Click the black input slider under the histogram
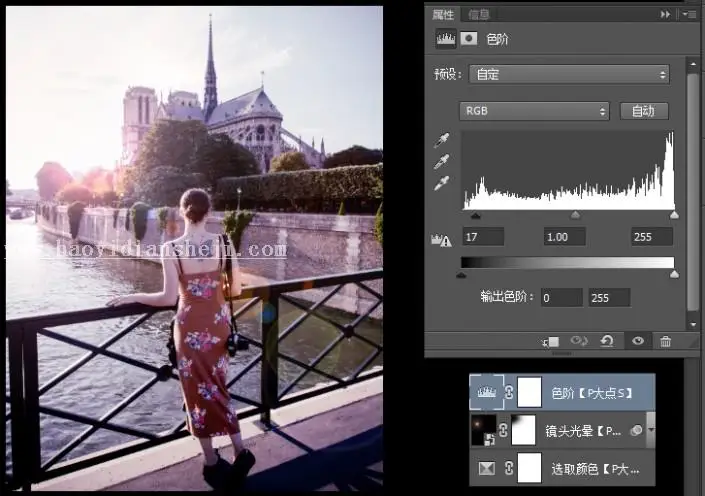This screenshot has height=496, width=705. pyautogui.click(x=475, y=216)
